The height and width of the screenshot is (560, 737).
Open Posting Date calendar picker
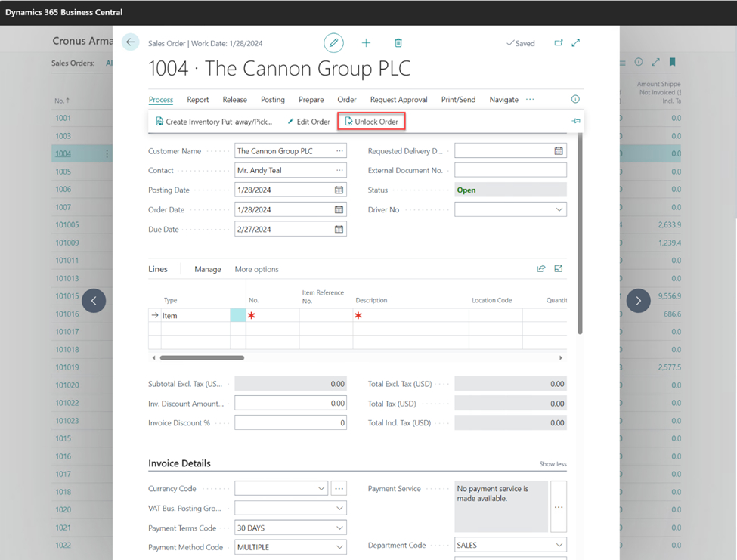tap(339, 190)
